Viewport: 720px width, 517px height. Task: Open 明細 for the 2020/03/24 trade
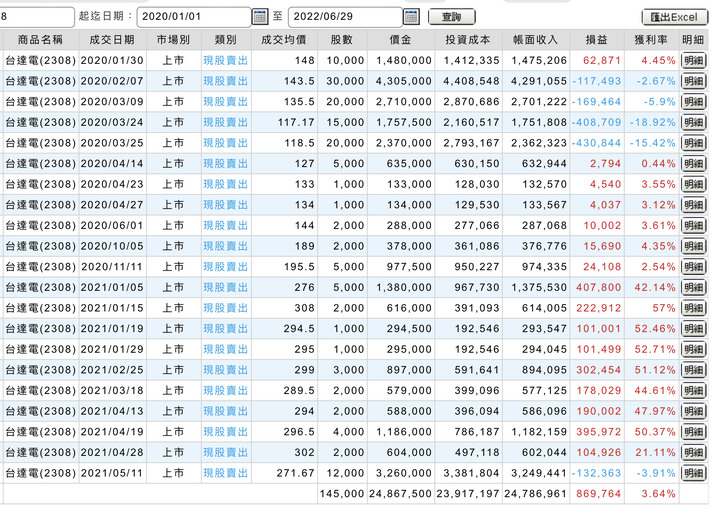[693, 123]
